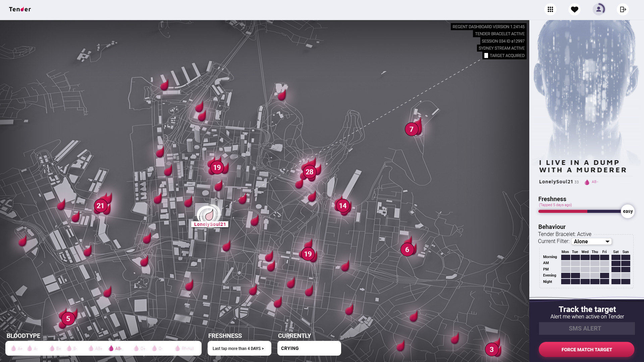Click the Tender logo
This screenshot has width=644, height=362.
click(x=20, y=9)
